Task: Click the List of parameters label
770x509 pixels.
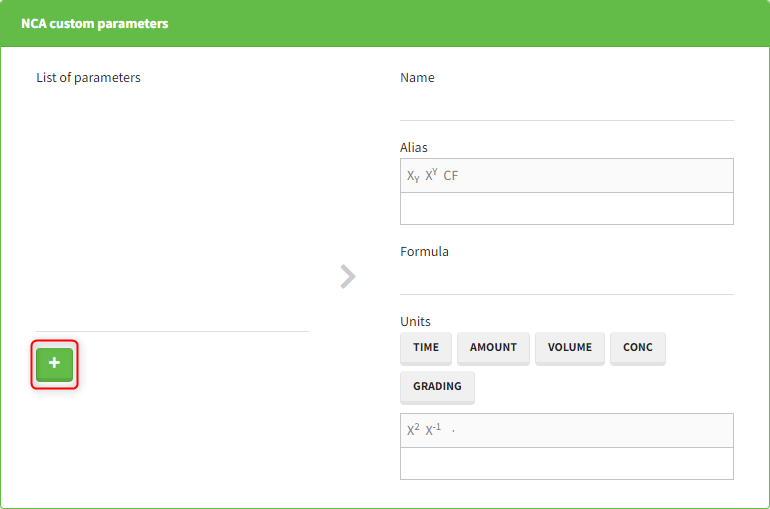Action: [88, 78]
